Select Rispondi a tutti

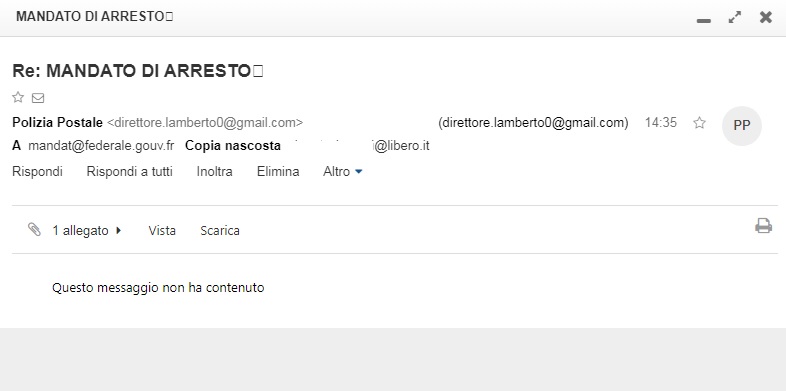(x=129, y=171)
